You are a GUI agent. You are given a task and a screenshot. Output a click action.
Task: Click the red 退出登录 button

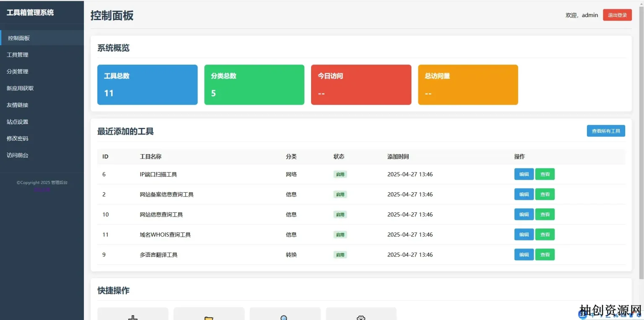pyautogui.click(x=617, y=15)
